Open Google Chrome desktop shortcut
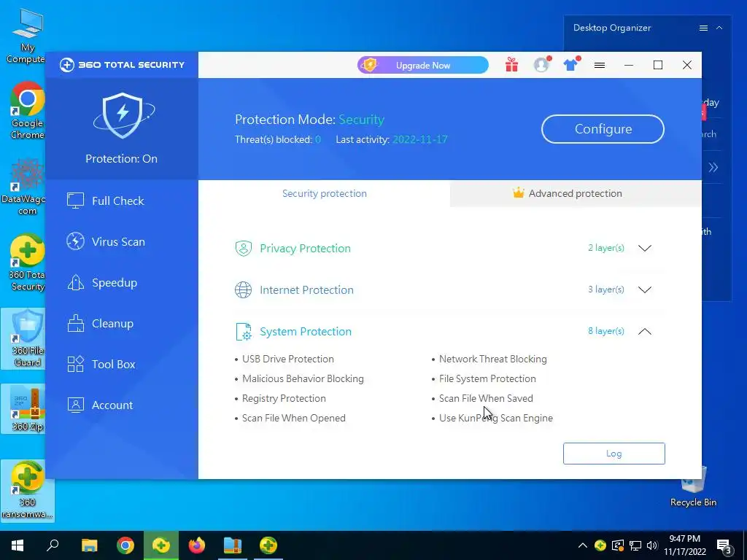Image resolution: width=747 pixels, height=560 pixels. pyautogui.click(x=27, y=111)
